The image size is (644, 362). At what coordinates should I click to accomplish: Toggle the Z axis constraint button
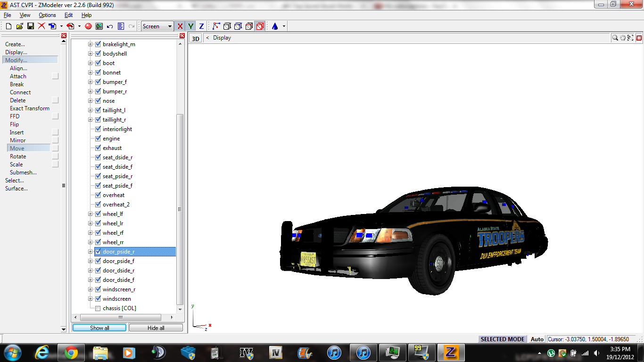click(x=201, y=26)
